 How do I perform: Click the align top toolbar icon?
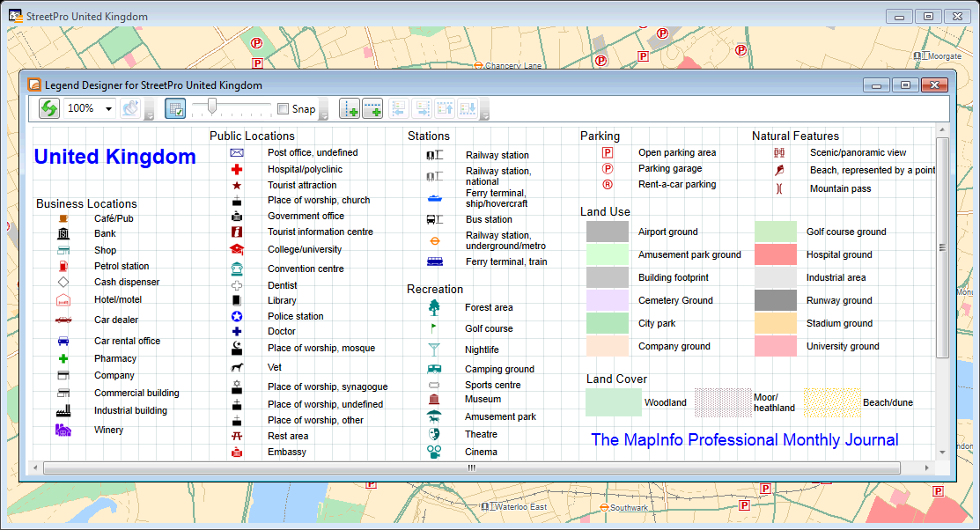(x=445, y=109)
